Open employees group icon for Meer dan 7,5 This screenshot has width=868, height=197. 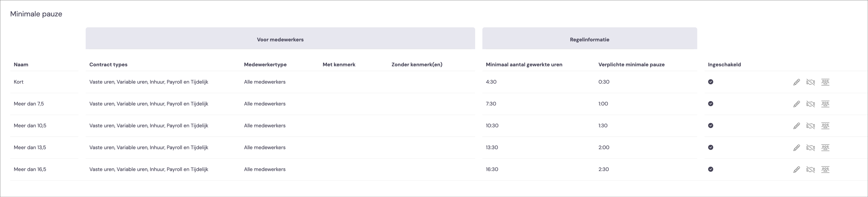click(x=825, y=104)
